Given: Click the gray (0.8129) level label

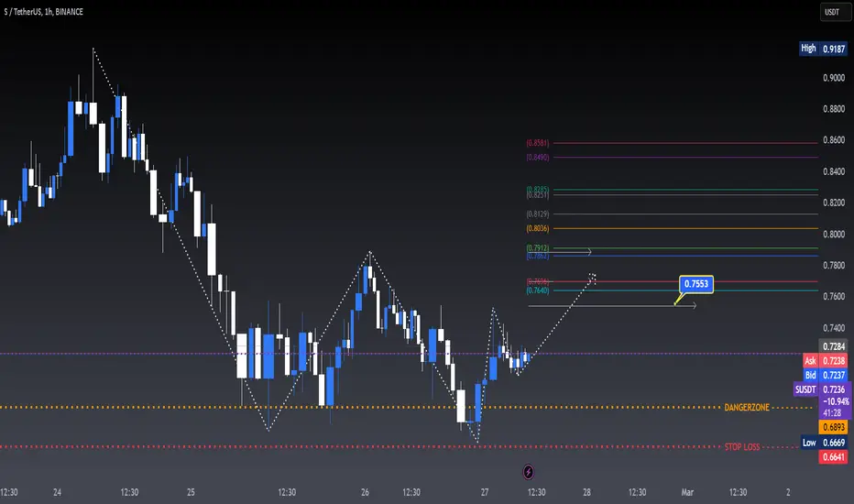Looking at the screenshot, I should (538, 214).
